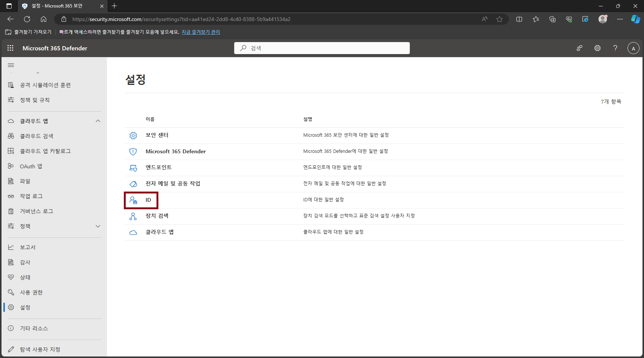Open 전자 메일 및 공동 작업 settings
The image size is (644, 358).
375,184
